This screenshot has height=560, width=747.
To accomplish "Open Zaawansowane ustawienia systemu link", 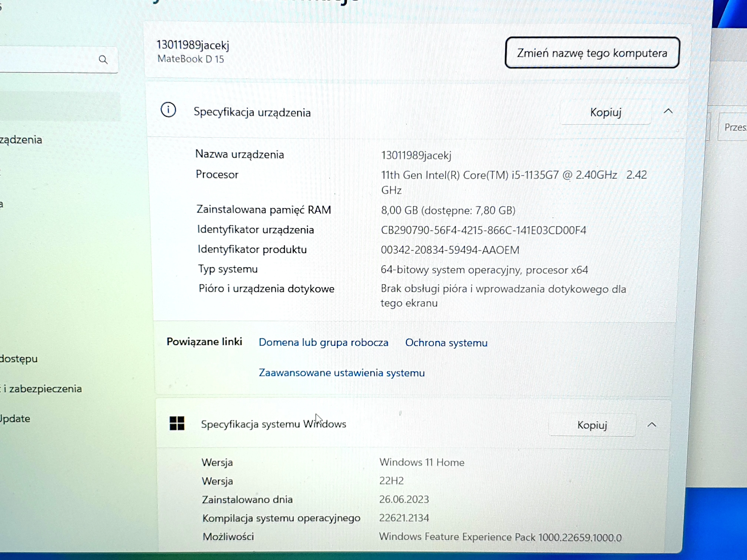I will coord(342,373).
